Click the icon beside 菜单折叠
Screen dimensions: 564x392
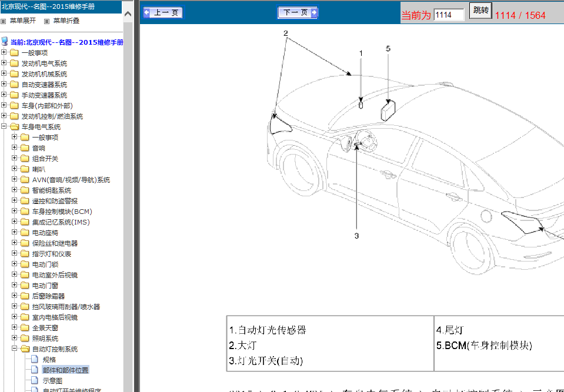click(46, 22)
